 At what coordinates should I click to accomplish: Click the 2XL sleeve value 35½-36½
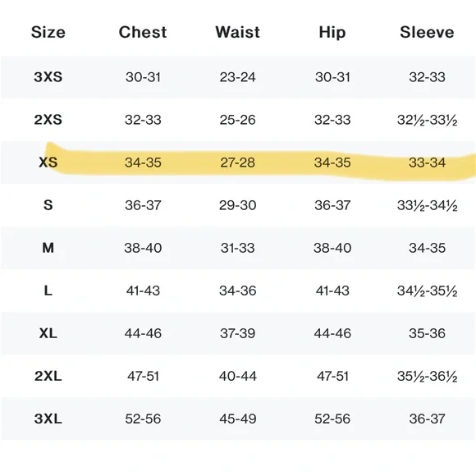(x=427, y=377)
